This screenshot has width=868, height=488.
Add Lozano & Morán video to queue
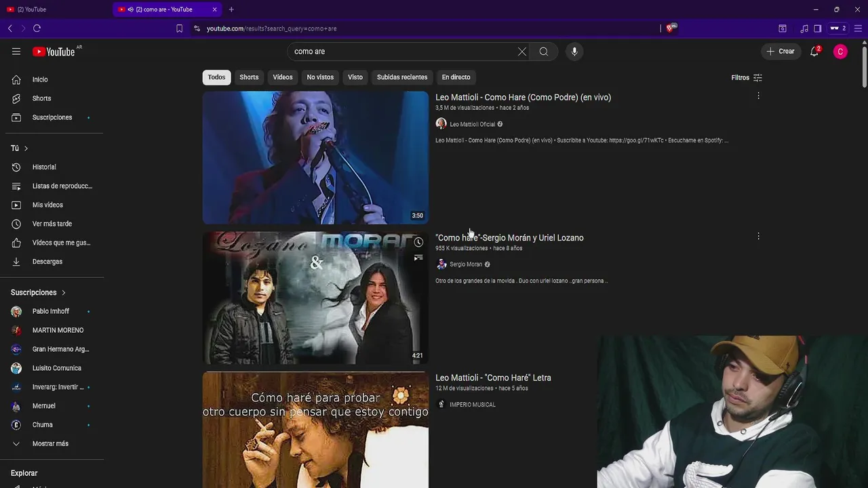[418, 258]
